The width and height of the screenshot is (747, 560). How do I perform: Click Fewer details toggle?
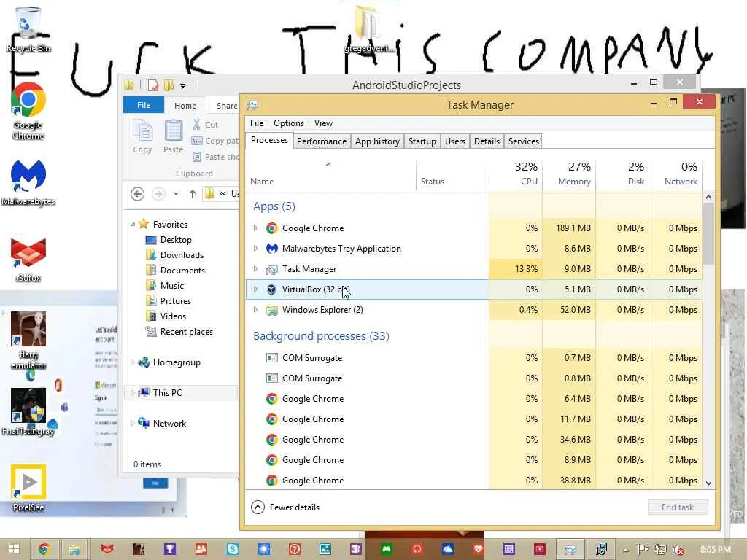[x=285, y=507]
